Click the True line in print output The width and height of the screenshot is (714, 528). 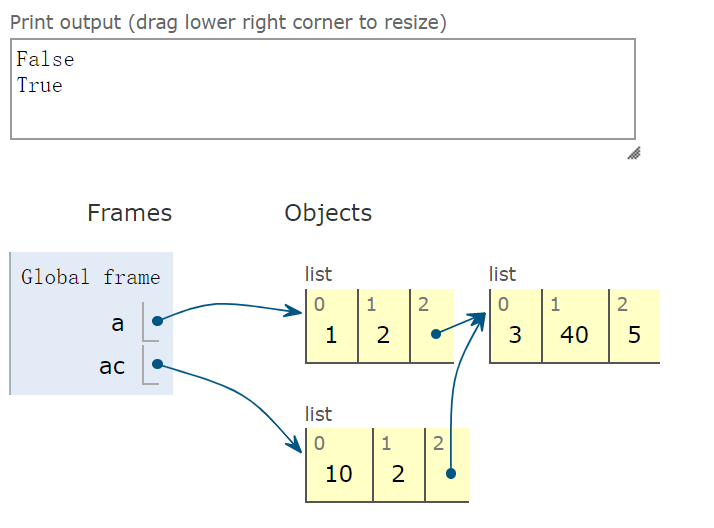point(40,86)
